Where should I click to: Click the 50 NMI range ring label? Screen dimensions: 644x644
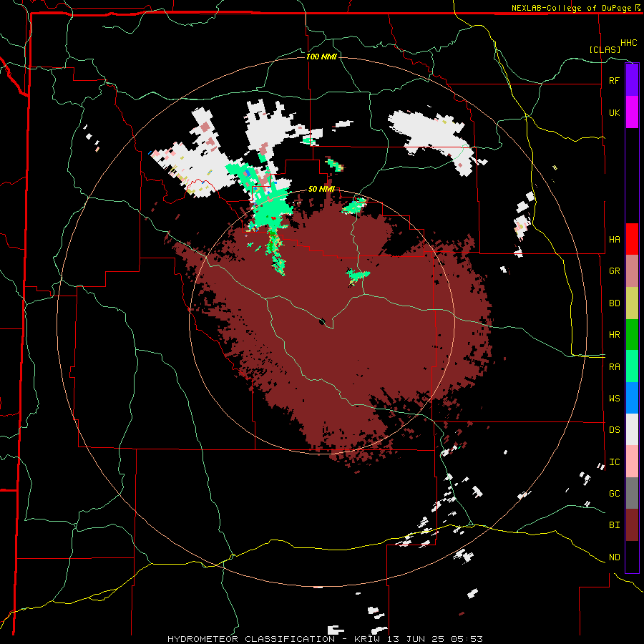321,189
